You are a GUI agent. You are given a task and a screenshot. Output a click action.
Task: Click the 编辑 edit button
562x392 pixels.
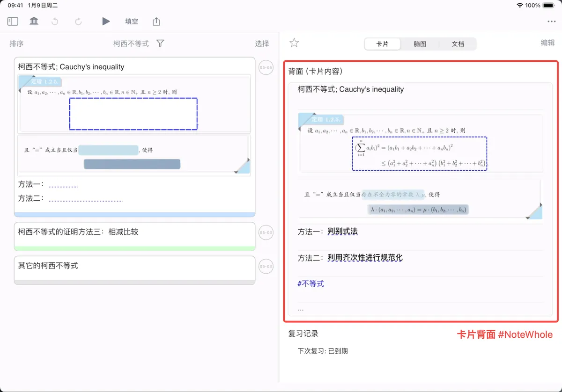click(548, 43)
